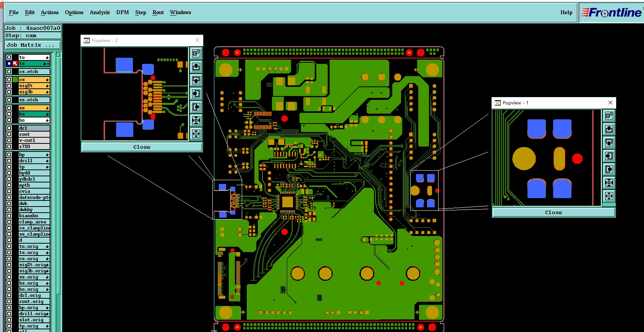Click the layer list vertical scrollbar
The width and height of the screenshot is (644, 332).
click(58, 191)
